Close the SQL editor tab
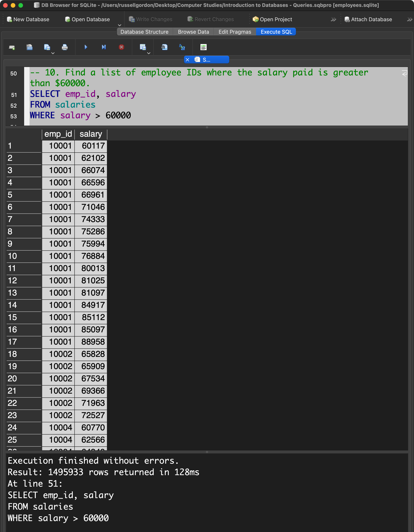Image resolution: width=414 pixels, height=532 pixels. tap(187, 60)
